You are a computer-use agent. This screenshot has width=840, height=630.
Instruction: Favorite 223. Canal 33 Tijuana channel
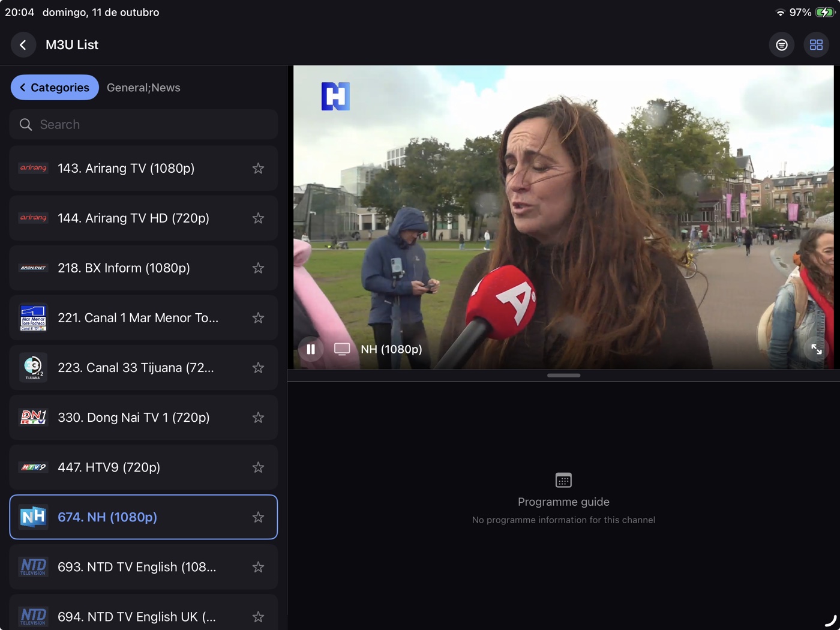[258, 368]
